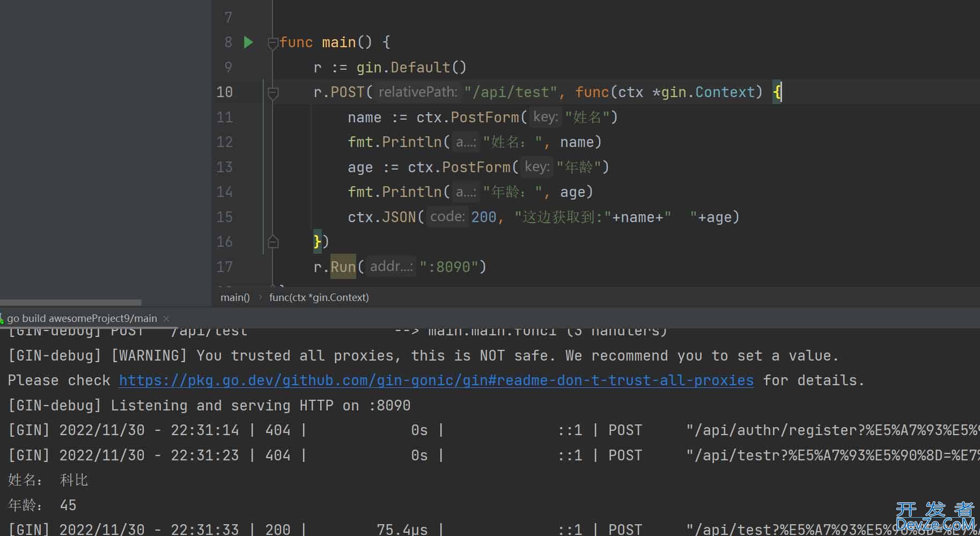Click log entry at 22:31:14 with 404
Screen dimensions: 980x536
493,430
